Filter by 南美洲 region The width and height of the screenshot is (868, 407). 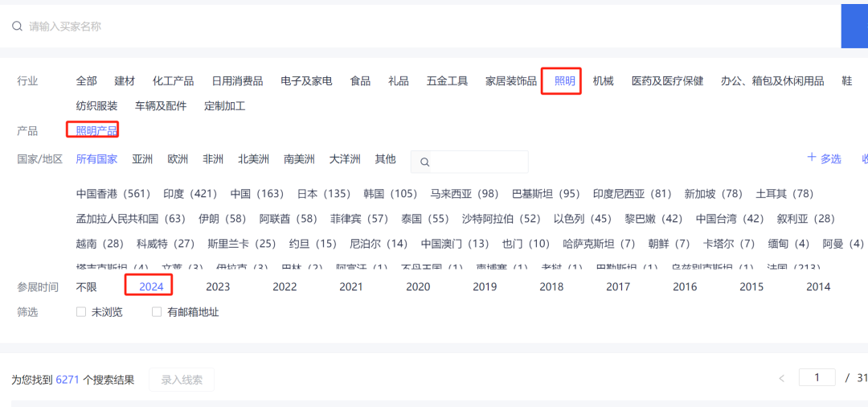pyautogui.click(x=299, y=159)
